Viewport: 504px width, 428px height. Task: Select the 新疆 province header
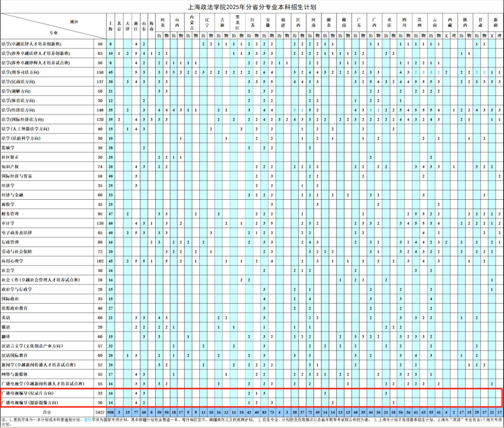496,23
